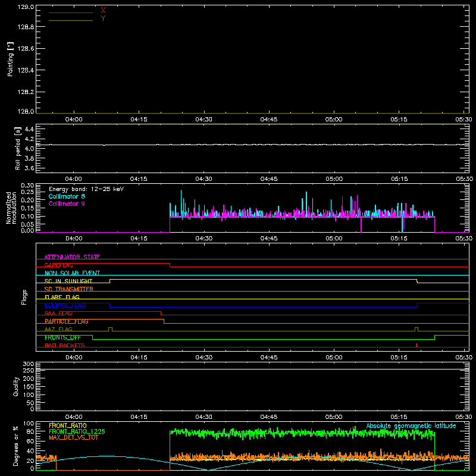This screenshot has width=476, height=476.
Task: Click the ATTENUATOR_STATE flag label
Action: (72, 257)
